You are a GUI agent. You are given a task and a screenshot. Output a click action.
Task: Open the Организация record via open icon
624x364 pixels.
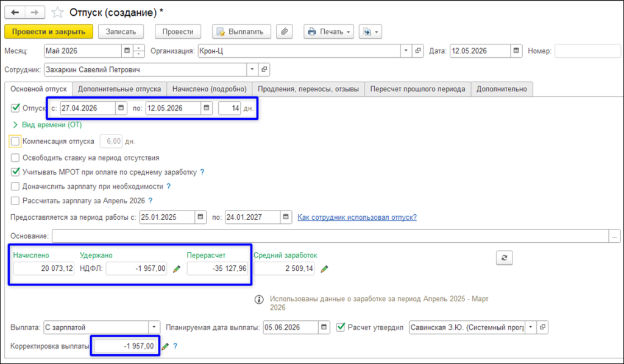pos(418,51)
